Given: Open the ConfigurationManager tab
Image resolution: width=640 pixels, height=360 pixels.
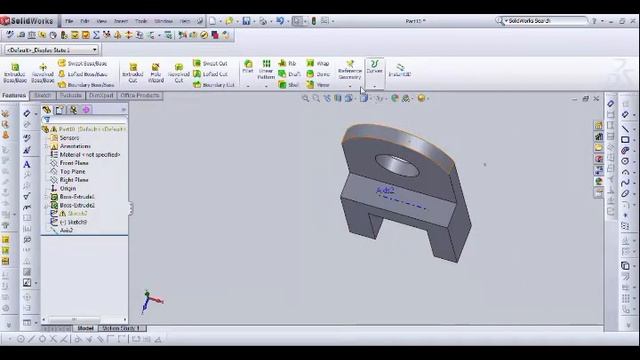Looking at the screenshot, I should tap(73, 109).
